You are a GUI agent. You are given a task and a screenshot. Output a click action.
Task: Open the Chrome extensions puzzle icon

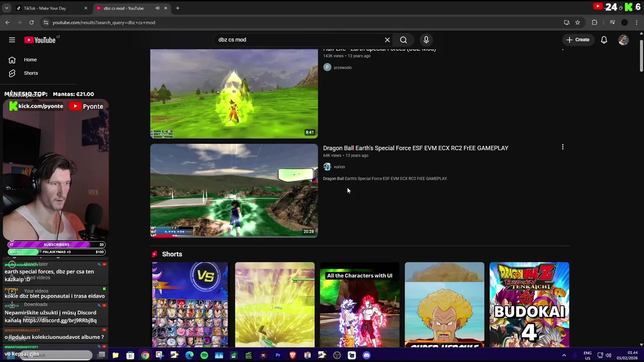coord(594,22)
